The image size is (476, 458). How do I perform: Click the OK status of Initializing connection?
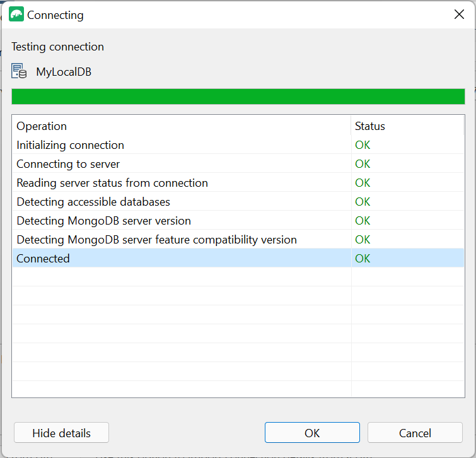[x=363, y=145]
